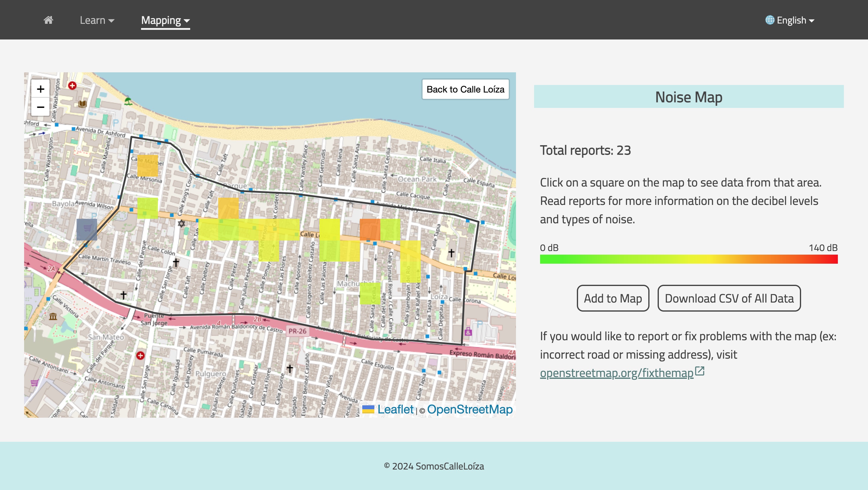Screen dimensions: 868x490
Task: Open the English language selector
Action: (790, 20)
